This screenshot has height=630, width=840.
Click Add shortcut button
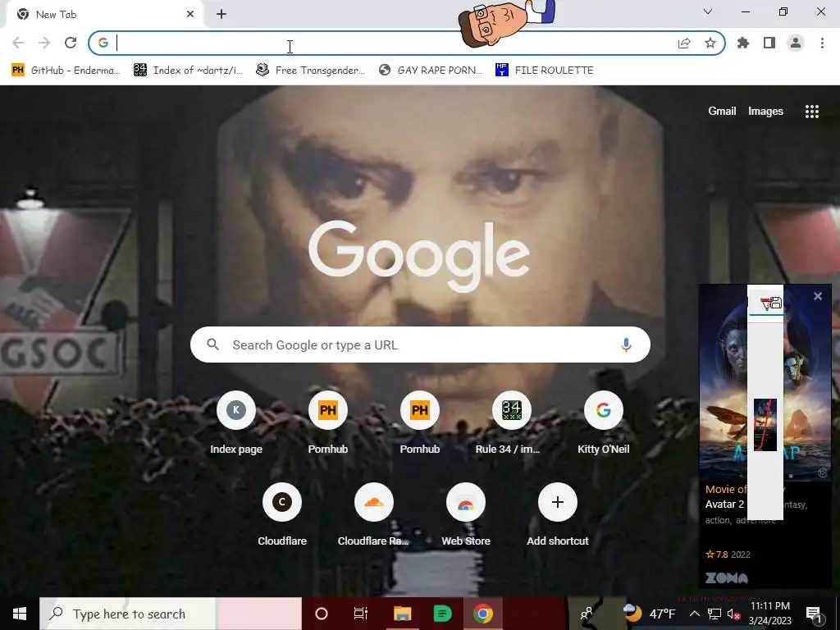558,515
